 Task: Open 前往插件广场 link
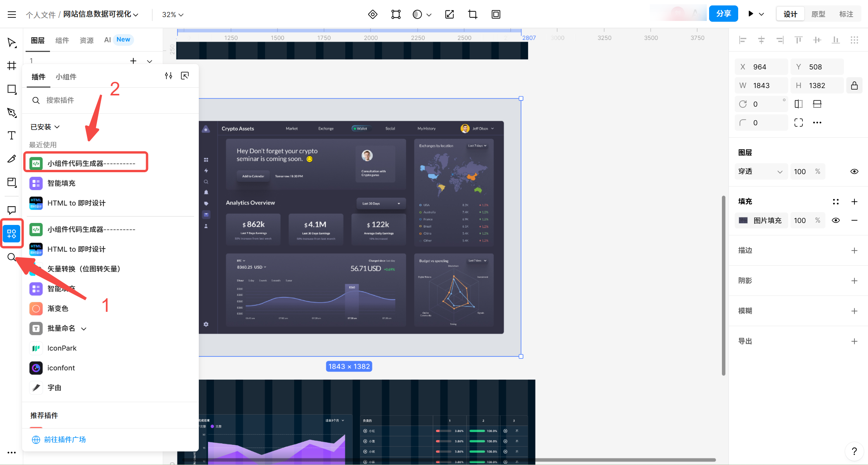coord(59,439)
